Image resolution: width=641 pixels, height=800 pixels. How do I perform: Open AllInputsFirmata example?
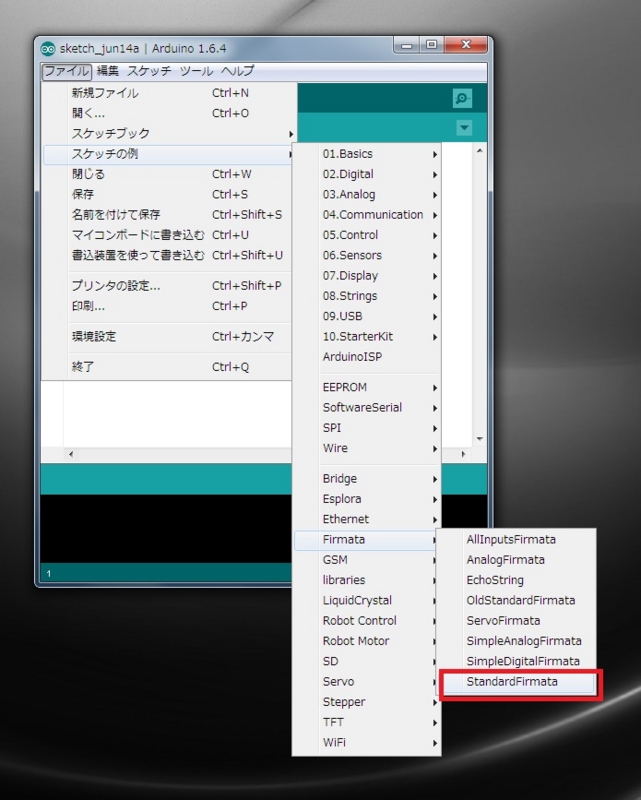pyautogui.click(x=516, y=539)
